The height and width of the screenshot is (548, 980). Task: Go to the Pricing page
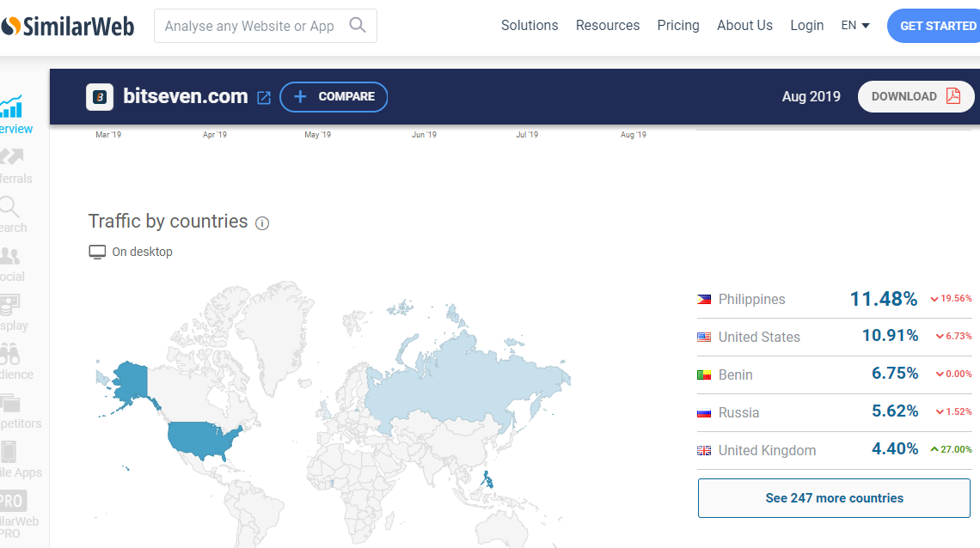[678, 26]
